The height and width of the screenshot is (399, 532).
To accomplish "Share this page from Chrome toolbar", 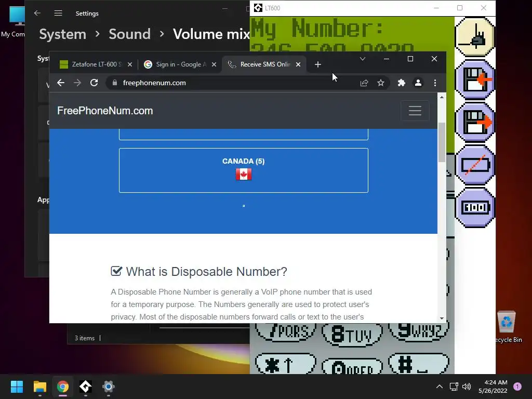I will click(x=364, y=83).
